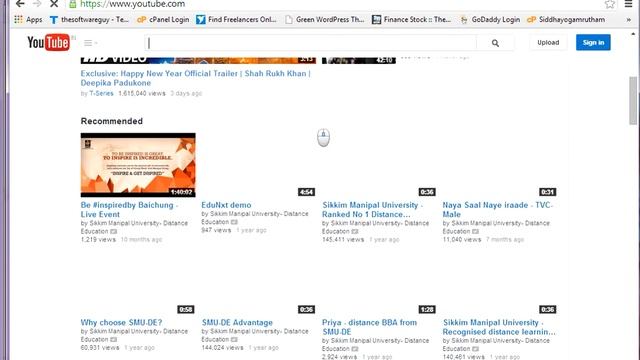Open thesoftwareguy bookmark
640x360 pixels.
click(x=89, y=19)
